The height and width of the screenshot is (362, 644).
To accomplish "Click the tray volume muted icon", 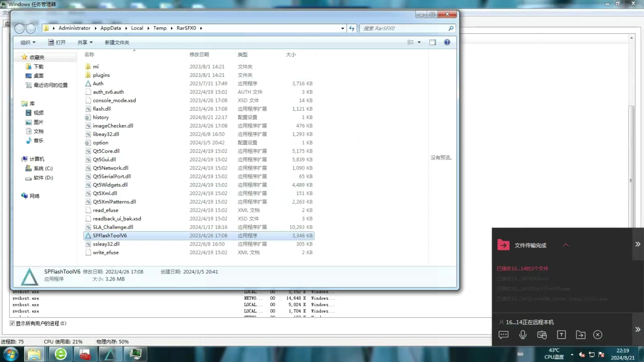I will (582, 355).
